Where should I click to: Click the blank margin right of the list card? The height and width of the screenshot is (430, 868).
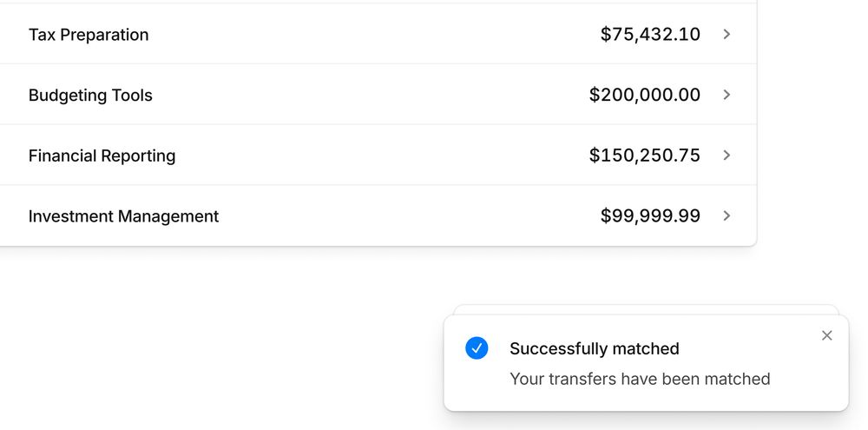click(x=812, y=122)
